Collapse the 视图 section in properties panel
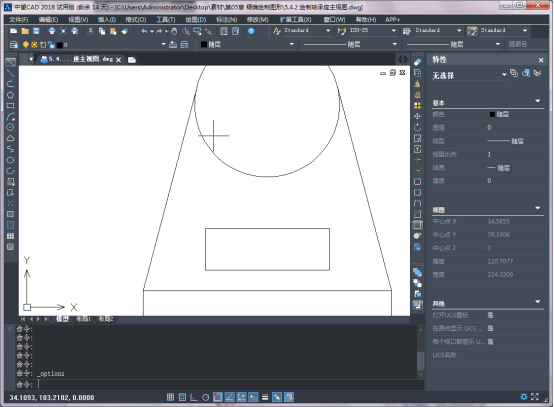Screen dimensions: 554x407 (538, 208)
